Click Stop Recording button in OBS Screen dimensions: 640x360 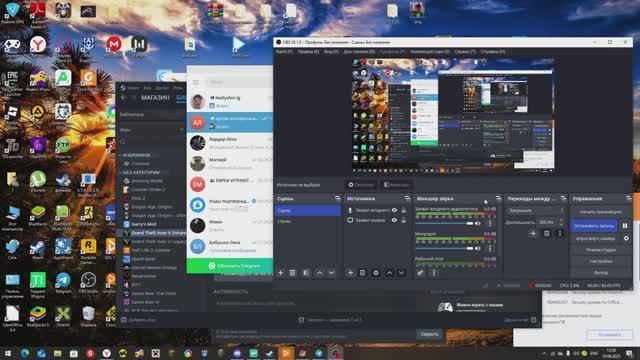point(594,226)
